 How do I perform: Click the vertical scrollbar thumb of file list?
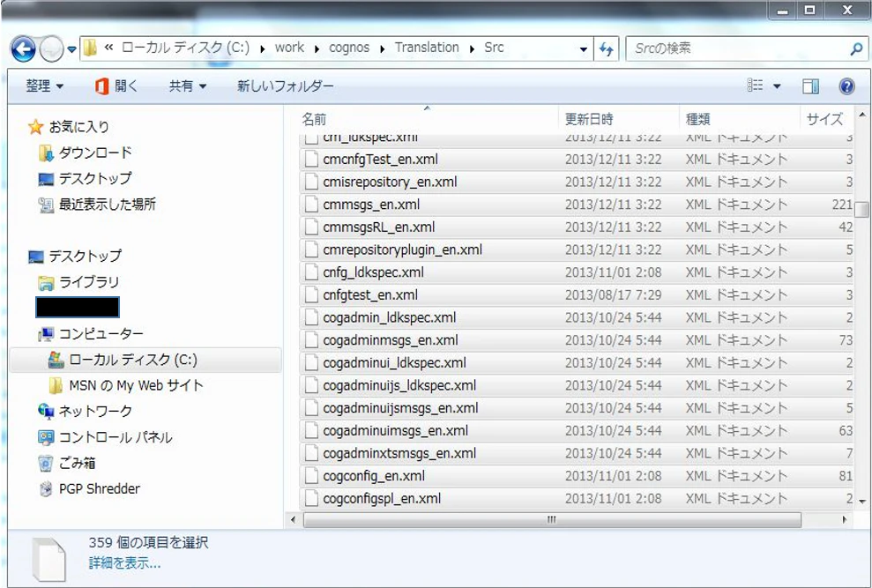coord(862,210)
